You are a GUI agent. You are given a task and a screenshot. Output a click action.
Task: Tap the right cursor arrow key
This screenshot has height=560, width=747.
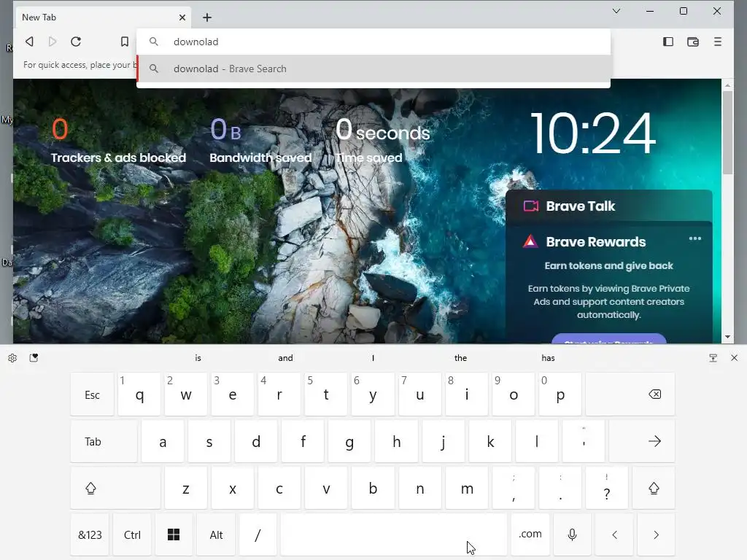(x=656, y=534)
